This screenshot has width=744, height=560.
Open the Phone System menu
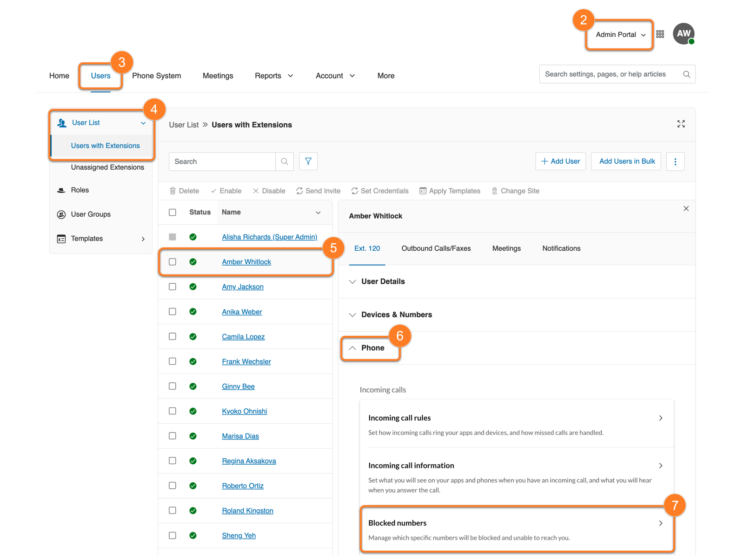[x=156, y=76]
